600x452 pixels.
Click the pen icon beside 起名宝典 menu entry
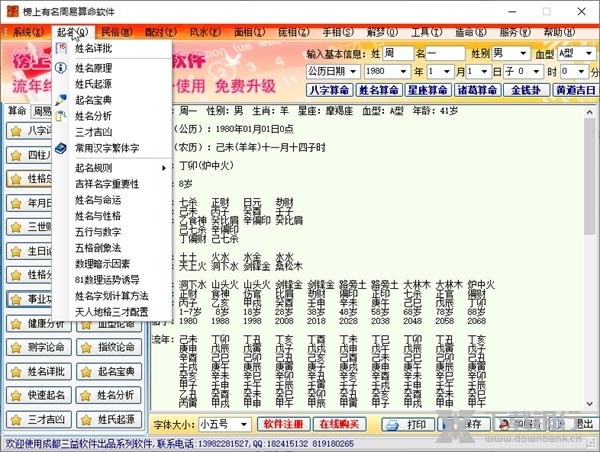[61, 100]
